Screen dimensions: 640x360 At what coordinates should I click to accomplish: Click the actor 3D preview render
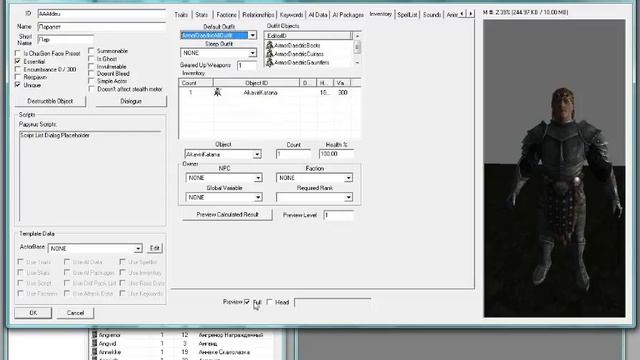coord(554,168)
